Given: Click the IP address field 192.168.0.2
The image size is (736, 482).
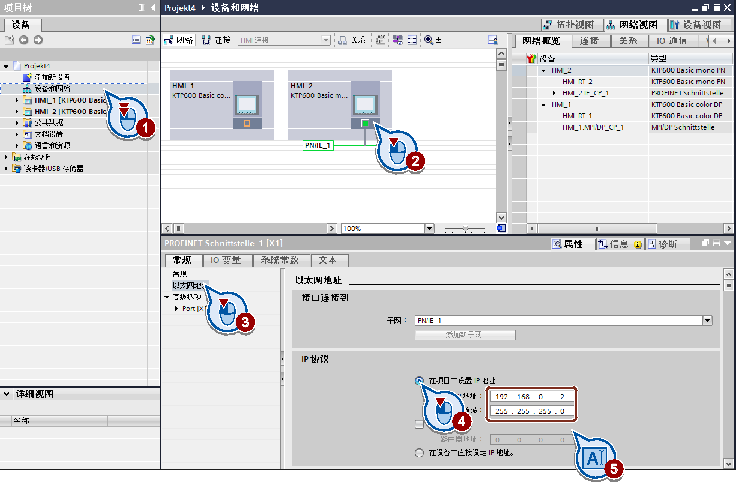Looking at the screenshot, I should tap(531, 397).
